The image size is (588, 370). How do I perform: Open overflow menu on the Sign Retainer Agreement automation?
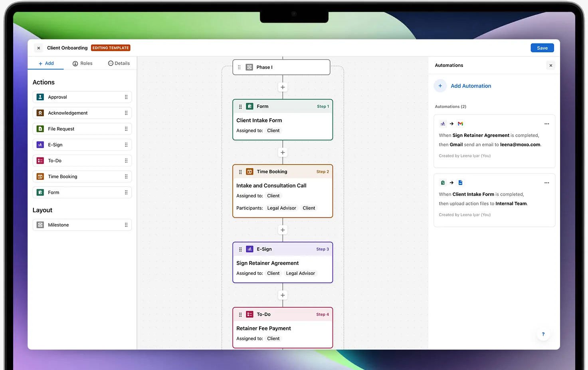point(546,124)
